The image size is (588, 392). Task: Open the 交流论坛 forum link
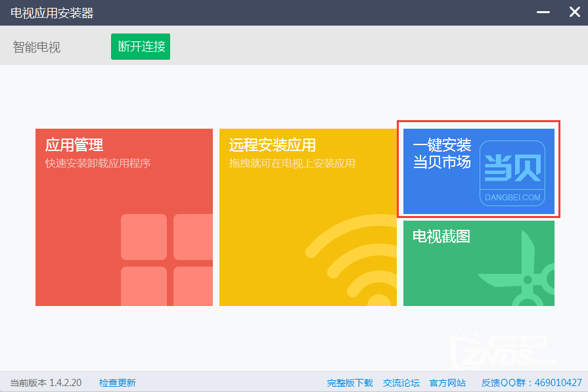[401, 383]
